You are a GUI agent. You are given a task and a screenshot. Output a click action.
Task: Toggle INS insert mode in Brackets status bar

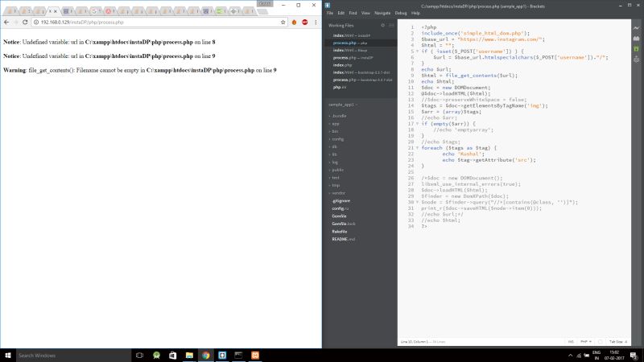(x=571, y=341)
